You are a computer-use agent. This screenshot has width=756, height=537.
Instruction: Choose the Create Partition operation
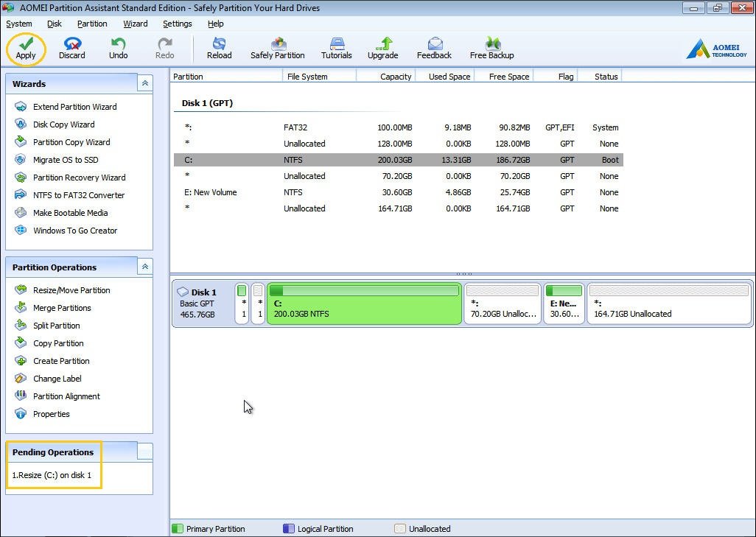pos(52,361)
